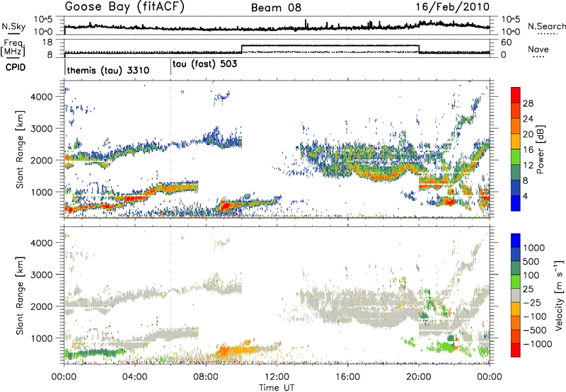Click the date '16/Feb/2010'
This screenshot has height=392, width=566.
tap(452, 7)
